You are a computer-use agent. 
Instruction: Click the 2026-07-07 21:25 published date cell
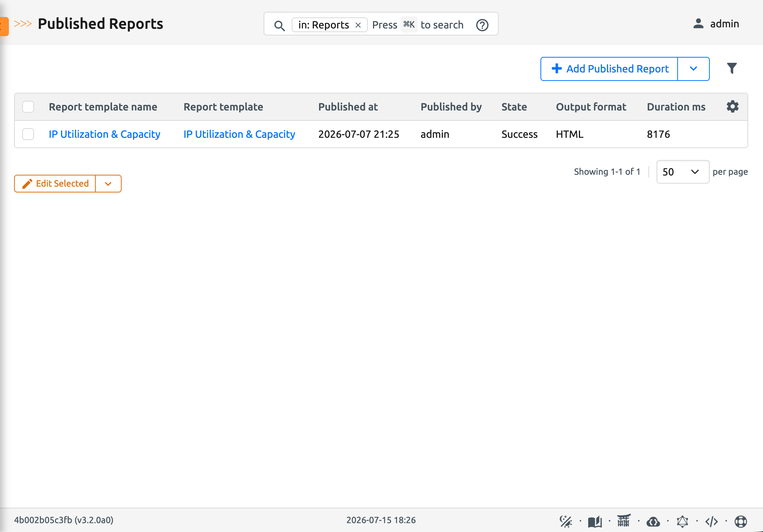pyautogui.click(x=359, y=134)
